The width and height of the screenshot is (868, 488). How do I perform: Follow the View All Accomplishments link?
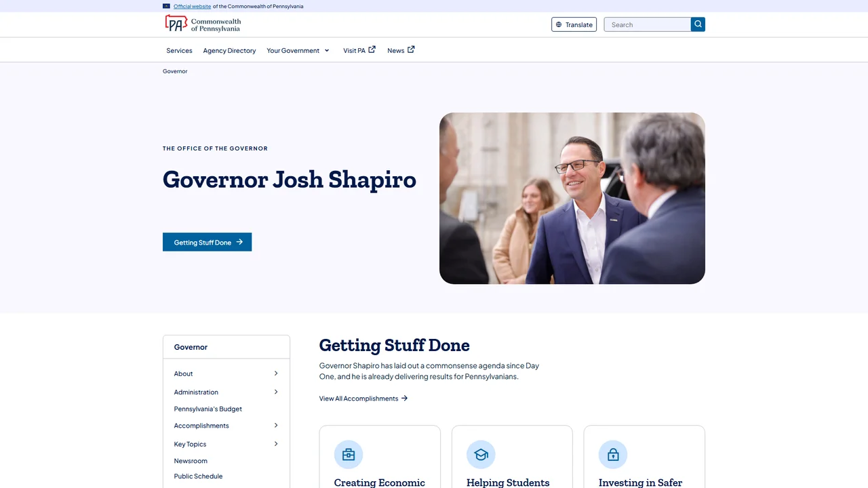click(363, 399)
